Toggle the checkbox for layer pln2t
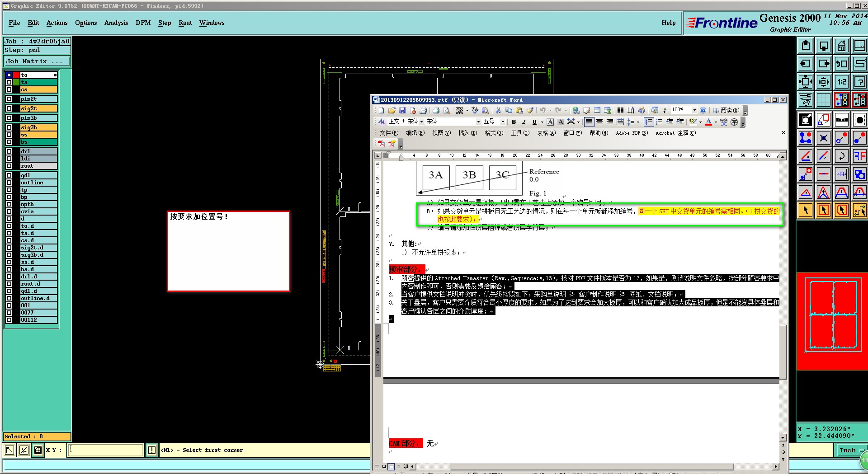 (9, 99)
